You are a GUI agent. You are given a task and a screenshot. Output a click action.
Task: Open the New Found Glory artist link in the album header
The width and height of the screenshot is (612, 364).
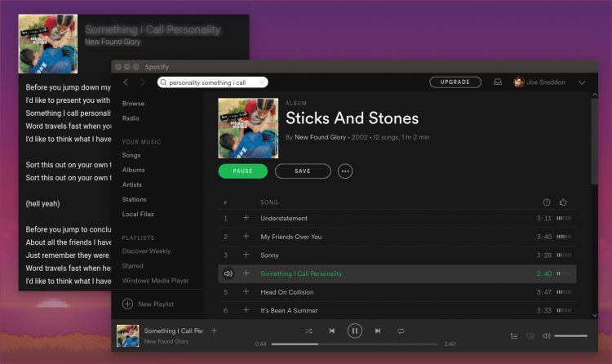click(x=320, y=137)
